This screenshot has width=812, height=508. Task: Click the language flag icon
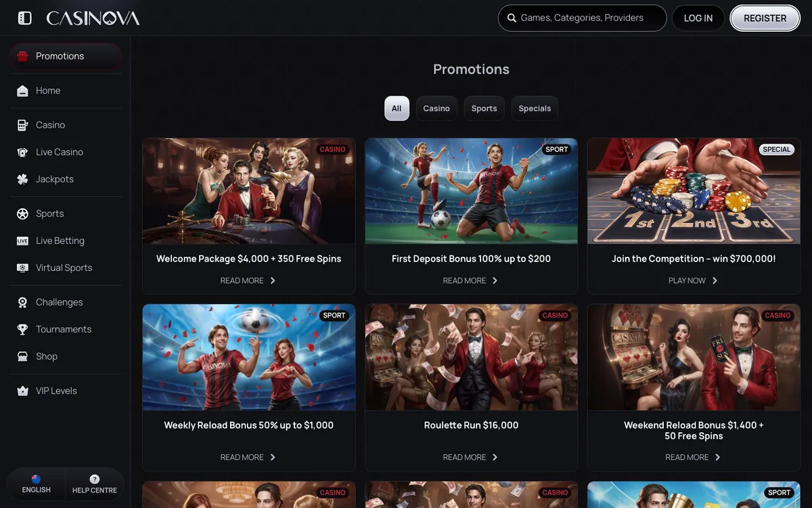tap(36, 479)
